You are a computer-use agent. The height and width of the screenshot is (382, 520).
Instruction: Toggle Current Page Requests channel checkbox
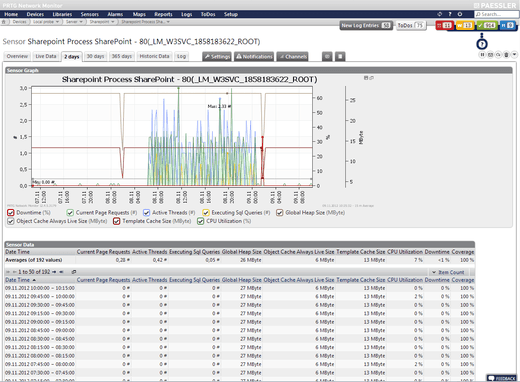tap(70, 213)
